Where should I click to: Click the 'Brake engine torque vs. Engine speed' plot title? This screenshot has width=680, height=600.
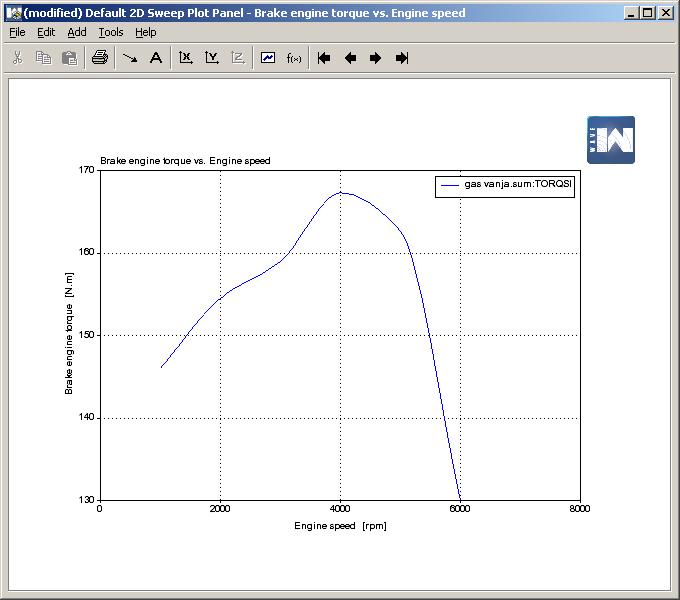185,161
